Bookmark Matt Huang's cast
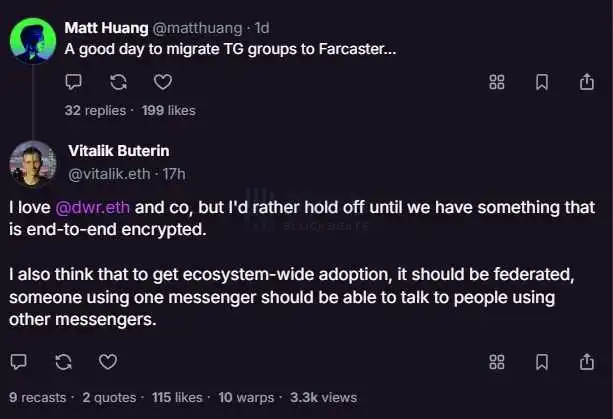 (x=542, y=82)
